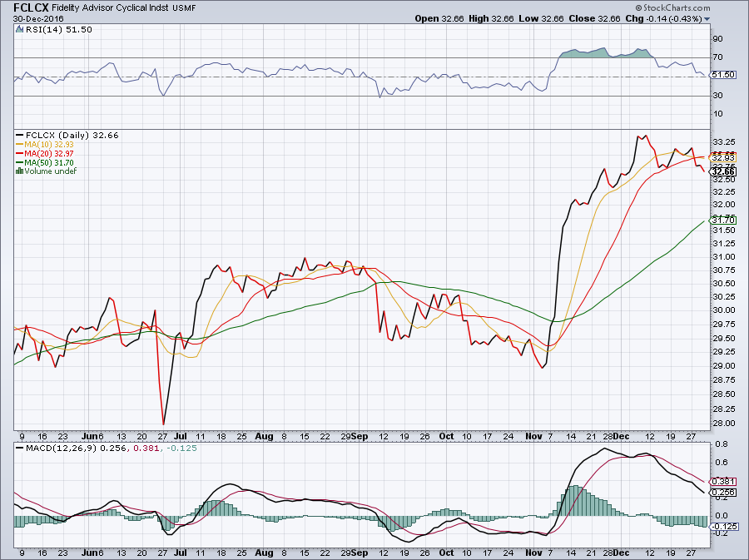
Task: Click the Volume undef legend text
Action: 51,171
